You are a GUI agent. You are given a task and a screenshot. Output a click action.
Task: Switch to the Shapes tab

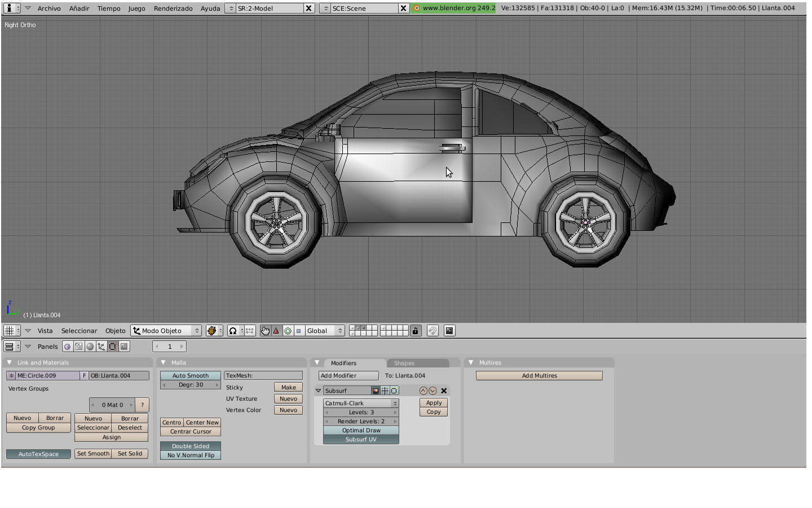click(404, 363)
